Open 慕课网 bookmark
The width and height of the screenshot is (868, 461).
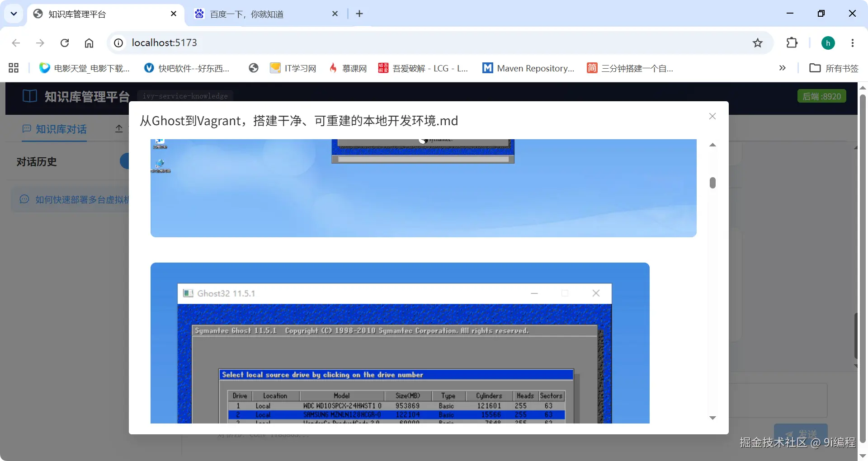pyautogui.click(x=348, y=68)
